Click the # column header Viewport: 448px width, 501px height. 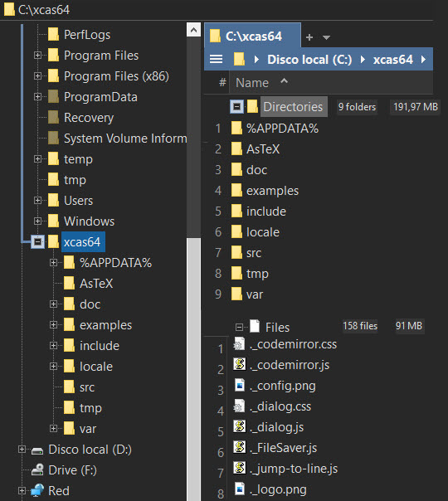(x=222, y=82)
